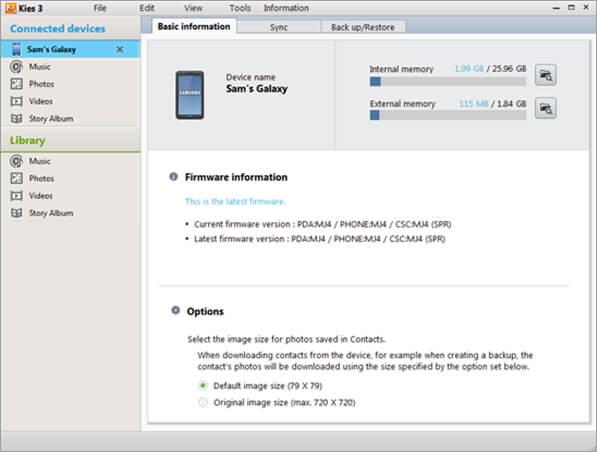This screenshot has width=597, height=452.
Task: Click the Samsung device thumbnail image
Action: (190, 95)
